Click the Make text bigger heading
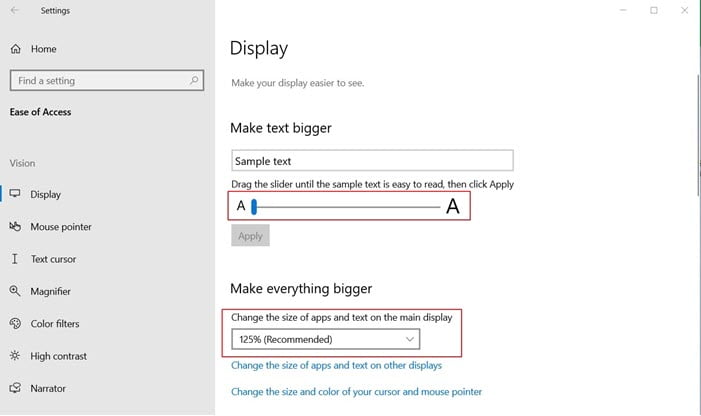 (281, 128)
